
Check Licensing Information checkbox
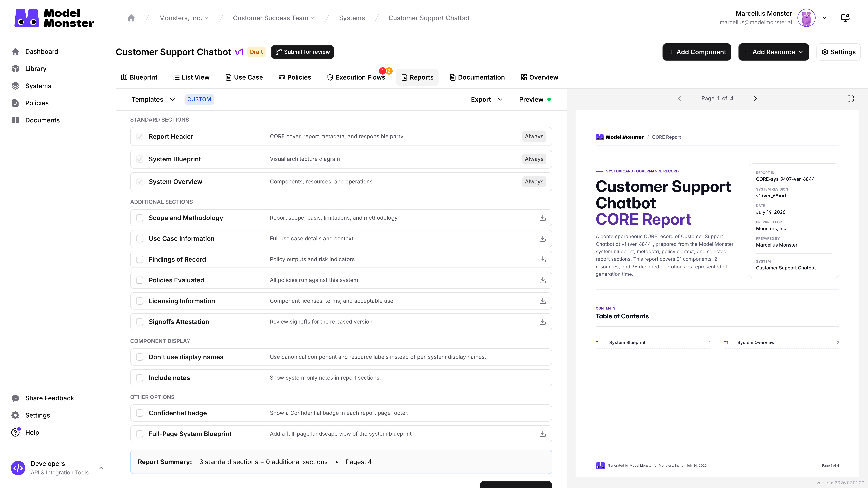(x=140, y=301)
